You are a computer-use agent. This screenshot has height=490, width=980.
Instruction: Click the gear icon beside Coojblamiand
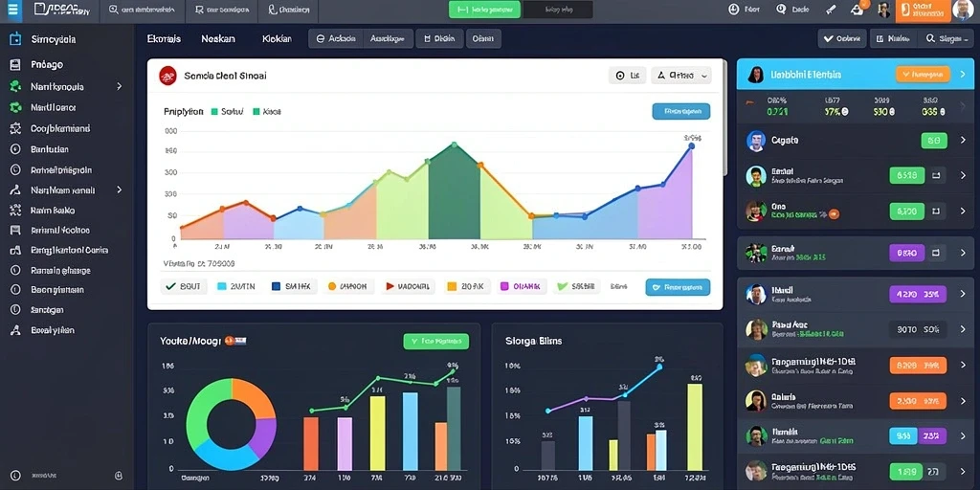[x=15, y=128]
